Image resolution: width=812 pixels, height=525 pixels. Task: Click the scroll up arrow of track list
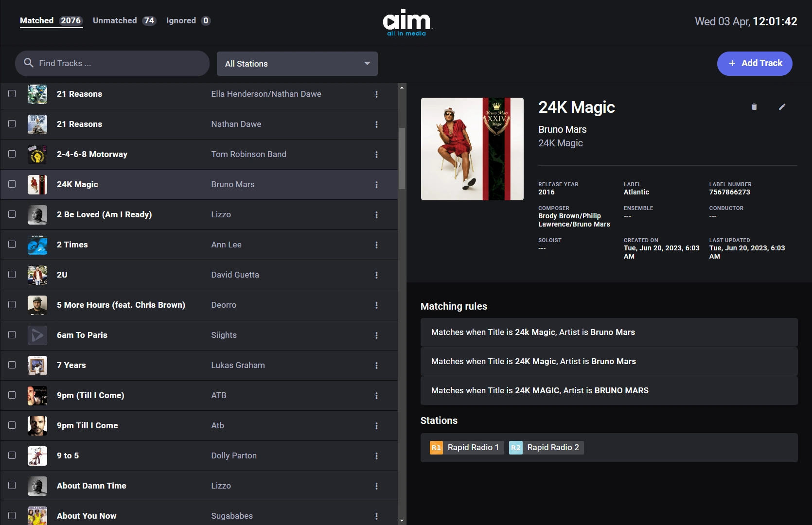[x=402, y=87]
